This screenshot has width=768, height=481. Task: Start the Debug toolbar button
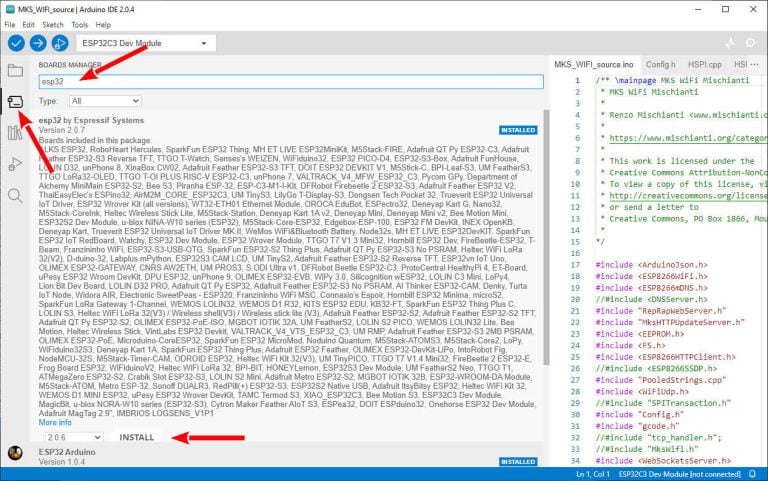tap(61, 43)
